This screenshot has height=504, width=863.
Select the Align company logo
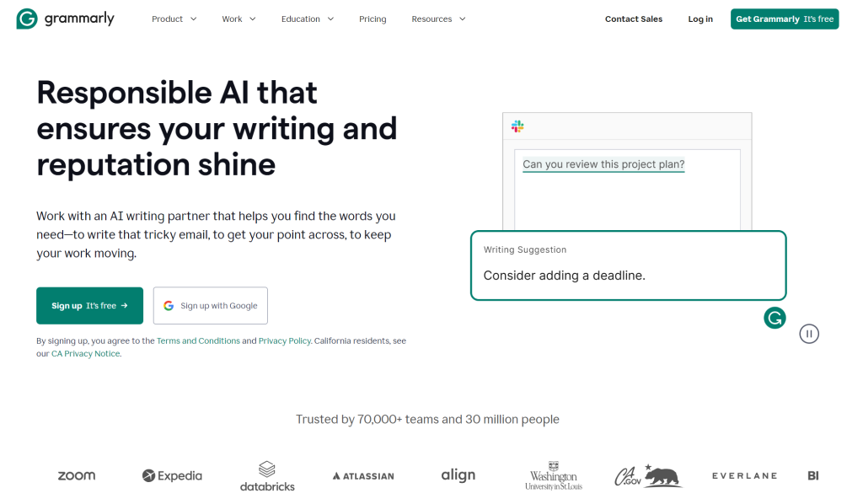point(458,474)
